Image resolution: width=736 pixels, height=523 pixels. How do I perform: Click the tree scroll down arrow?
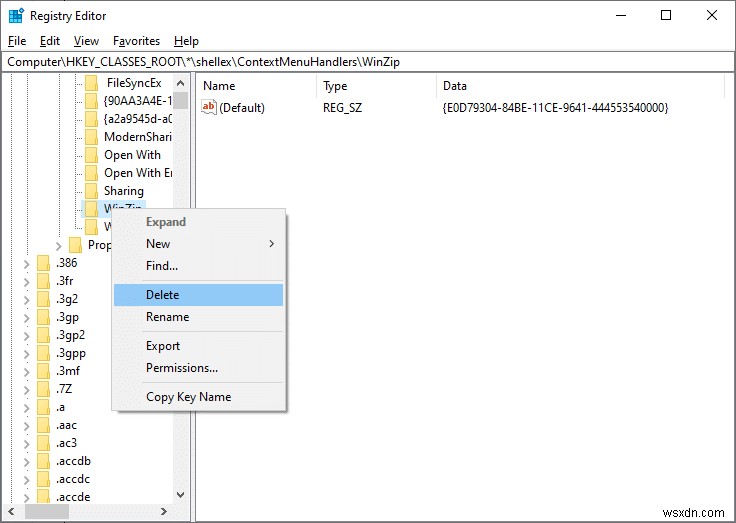click(180, 495)
